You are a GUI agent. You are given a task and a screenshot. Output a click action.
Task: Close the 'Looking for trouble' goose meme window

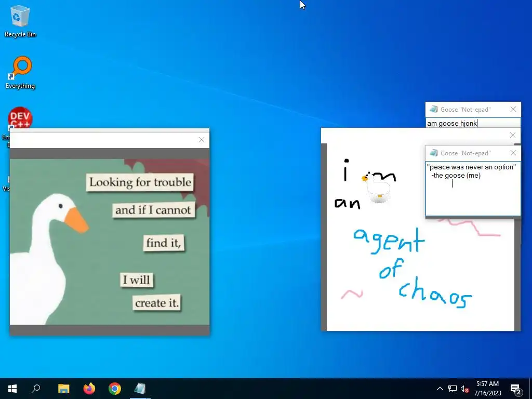point(202,140)
